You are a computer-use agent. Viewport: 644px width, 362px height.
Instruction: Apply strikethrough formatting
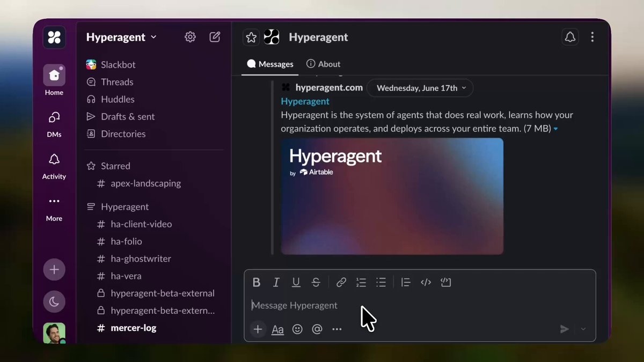[316, 282]
